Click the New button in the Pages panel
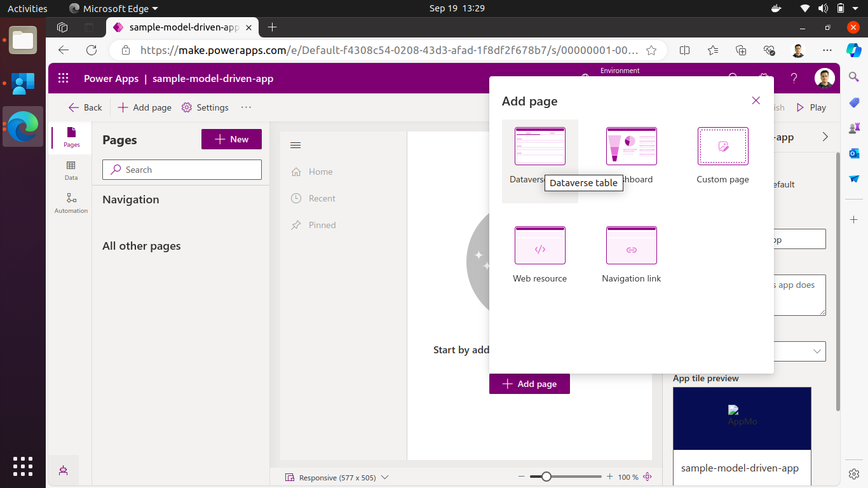 [x=231, y=139]
